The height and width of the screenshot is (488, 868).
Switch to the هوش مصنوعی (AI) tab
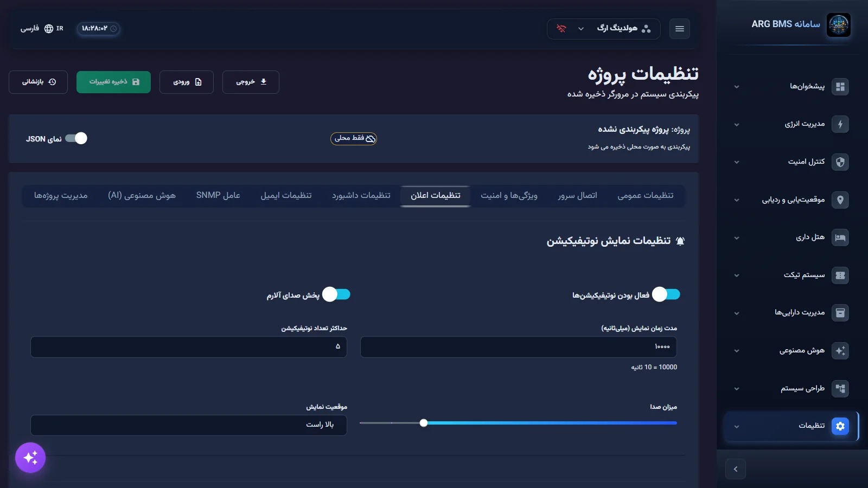[142, 196]
